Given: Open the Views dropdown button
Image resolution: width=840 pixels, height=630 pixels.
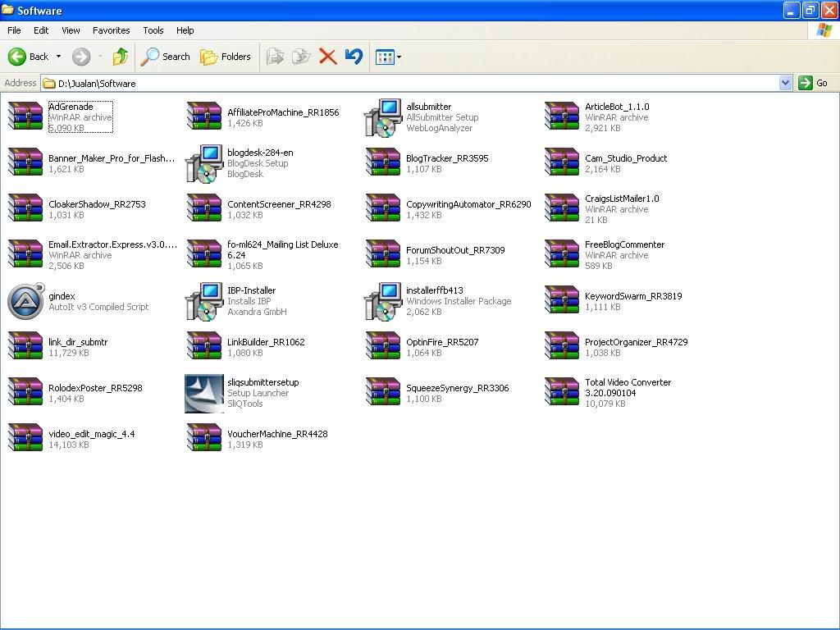Looking at the screenshot, I should (x=388, y=57).
